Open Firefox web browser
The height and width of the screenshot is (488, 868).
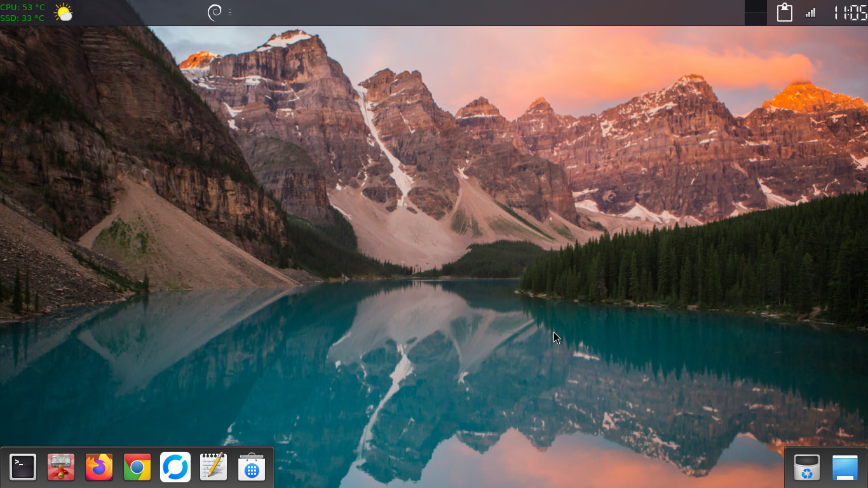click(99, 468)
